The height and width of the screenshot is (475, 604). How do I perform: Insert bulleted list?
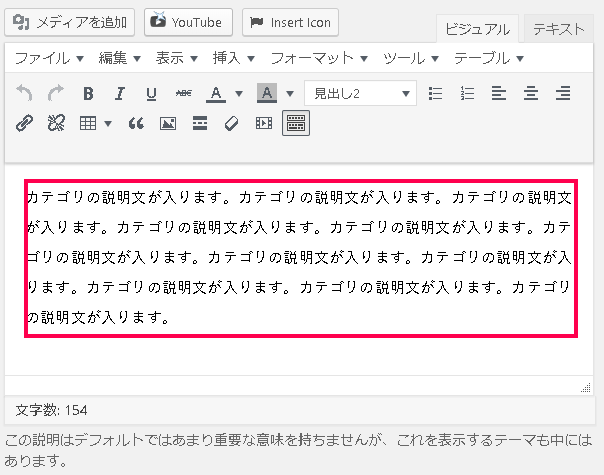(x=435, y=94)
